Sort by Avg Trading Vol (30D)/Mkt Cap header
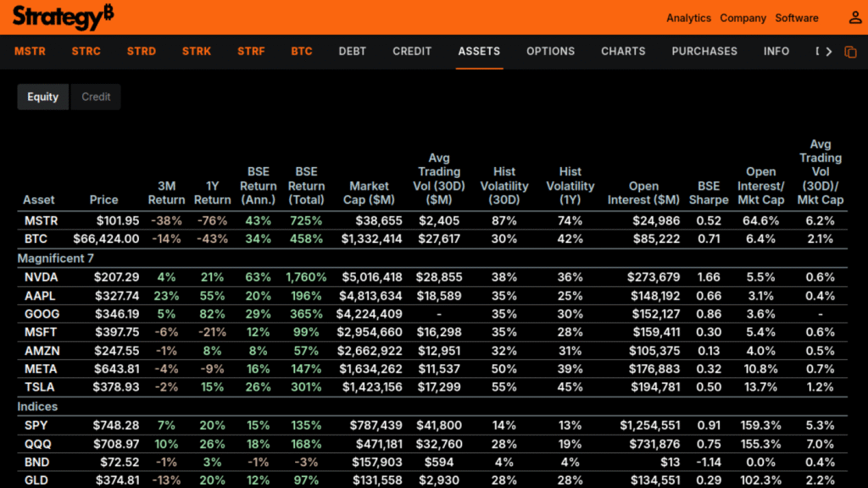The height and width of the screenshot is (488, 868). [x=821, y=172]
